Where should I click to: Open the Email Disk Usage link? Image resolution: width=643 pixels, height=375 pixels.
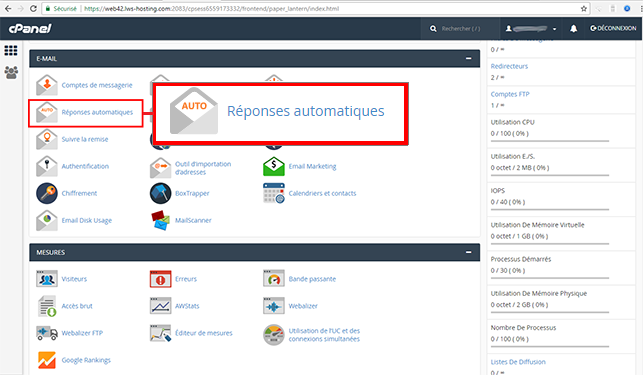point(87,220)
